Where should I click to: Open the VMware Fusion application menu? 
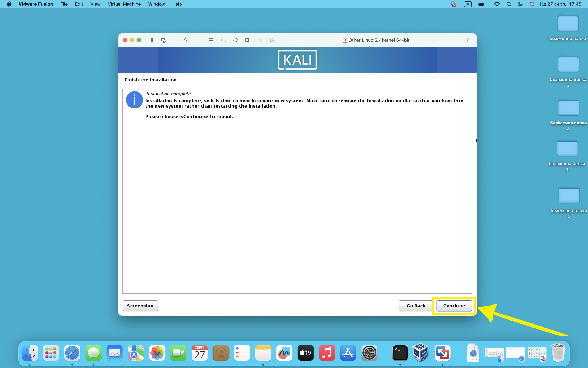pos(36,4)
